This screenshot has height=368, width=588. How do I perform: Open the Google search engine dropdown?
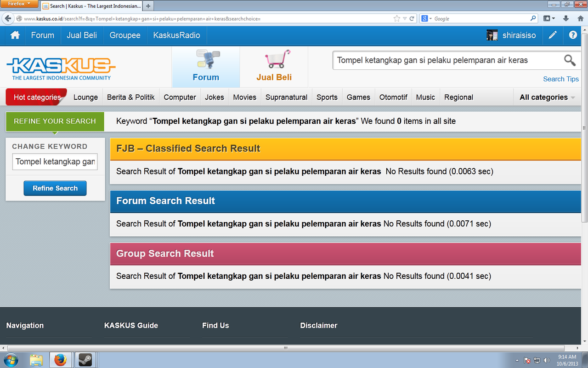[x=426, y=18]
